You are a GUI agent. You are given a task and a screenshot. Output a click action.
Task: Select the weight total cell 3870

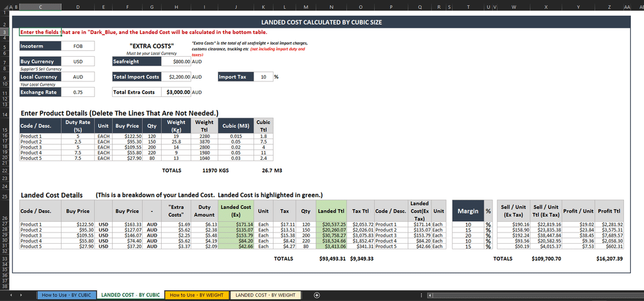(204, 142)
